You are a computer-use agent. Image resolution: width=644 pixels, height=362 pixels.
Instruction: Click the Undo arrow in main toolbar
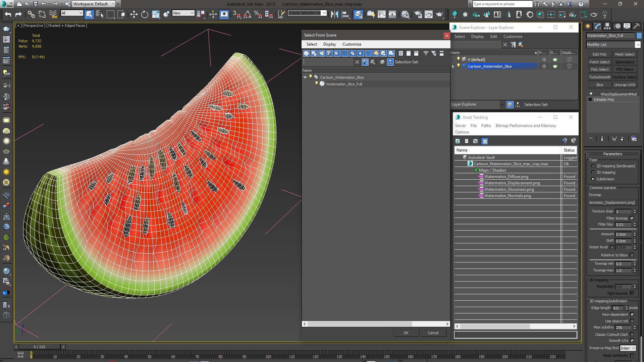tap(8, 14)
